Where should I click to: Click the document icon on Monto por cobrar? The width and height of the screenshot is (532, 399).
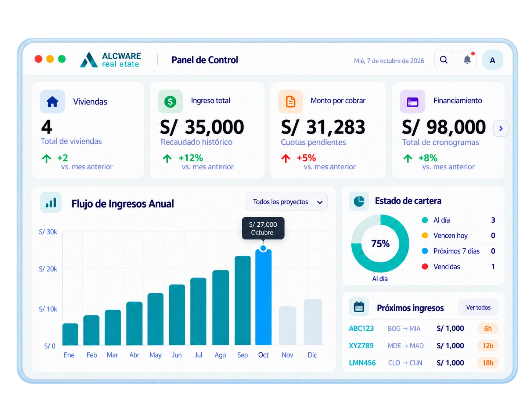[291, 101]
